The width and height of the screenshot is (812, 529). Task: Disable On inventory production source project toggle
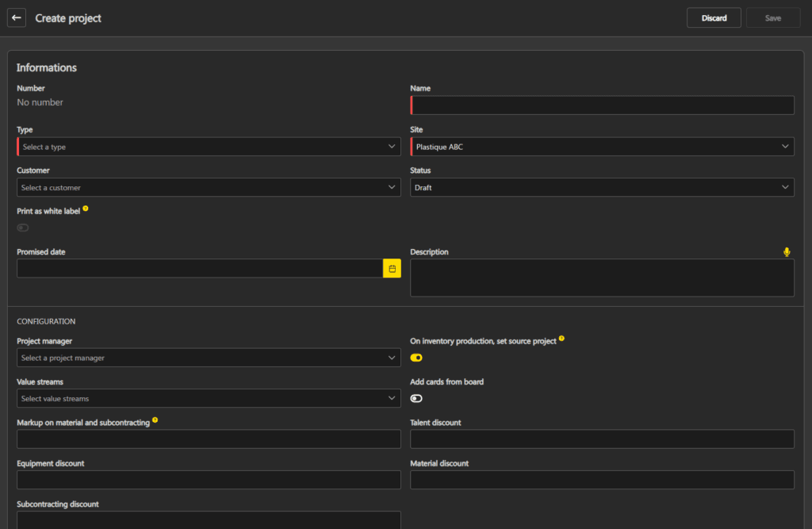tap(416, 358)
